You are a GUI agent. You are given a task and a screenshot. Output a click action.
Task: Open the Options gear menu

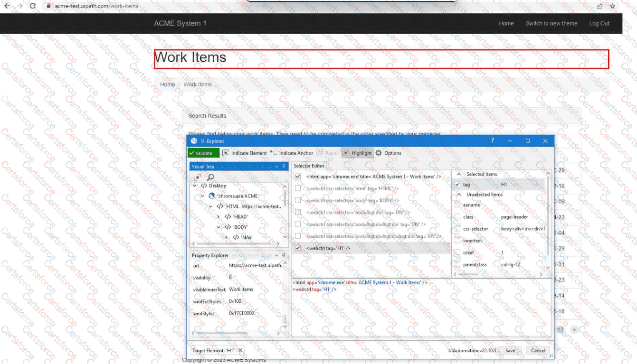388,153
